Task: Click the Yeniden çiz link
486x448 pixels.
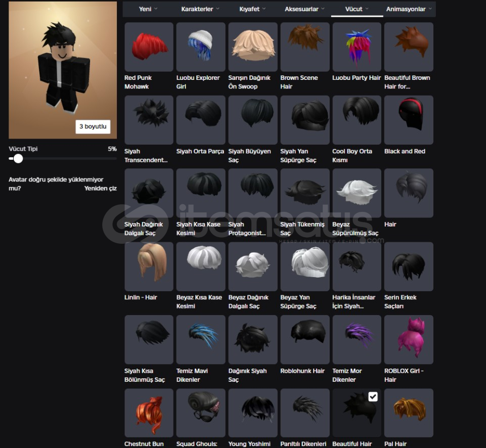Action: (101, 188)
